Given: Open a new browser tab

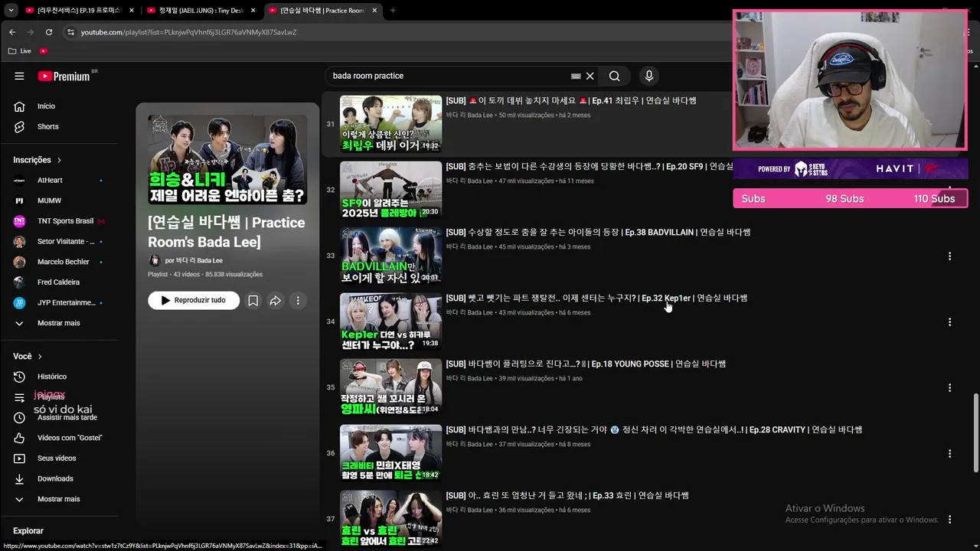Looking at the screenshot, I should pos(393,10).
